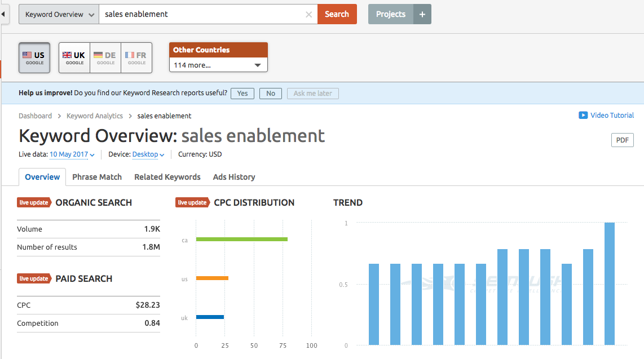
Task: Answer Yes to the survey prompt
Action: 242,94
